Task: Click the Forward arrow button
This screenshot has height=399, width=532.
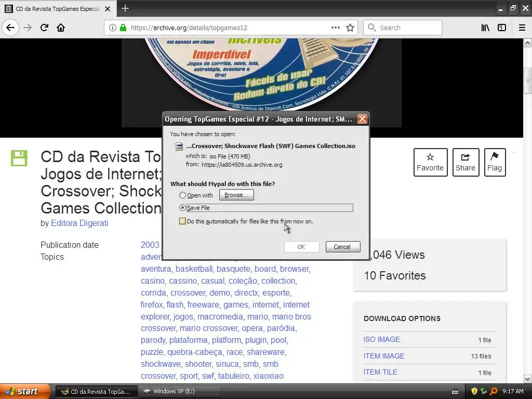Action: click(28, 28)
